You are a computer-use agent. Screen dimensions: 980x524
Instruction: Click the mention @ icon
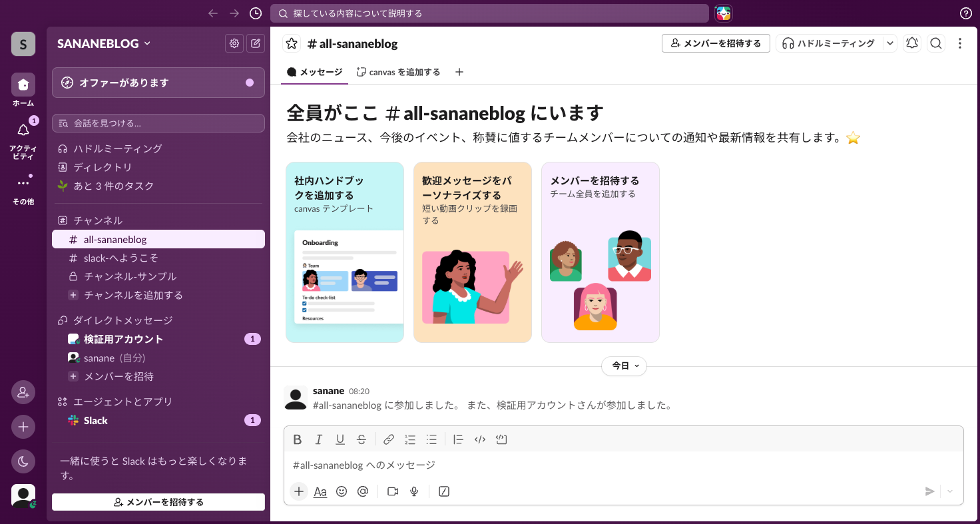coord(363,491)
